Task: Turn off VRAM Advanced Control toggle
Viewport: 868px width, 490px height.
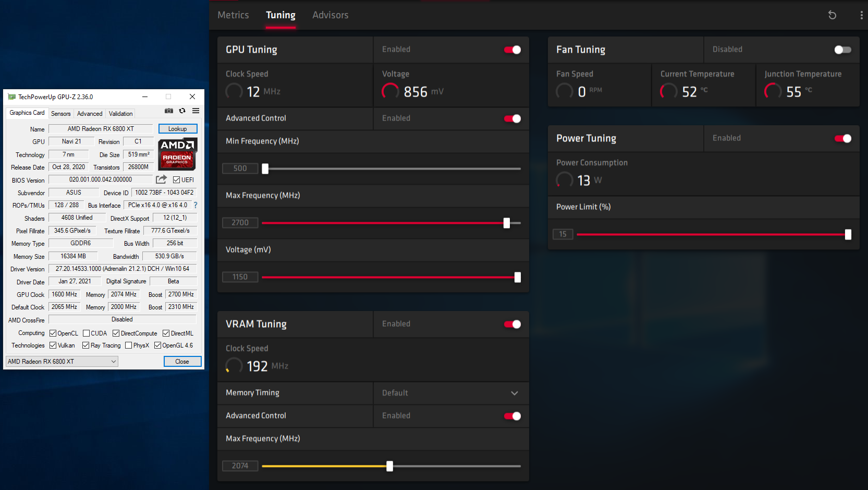Action: coord(512,416)
